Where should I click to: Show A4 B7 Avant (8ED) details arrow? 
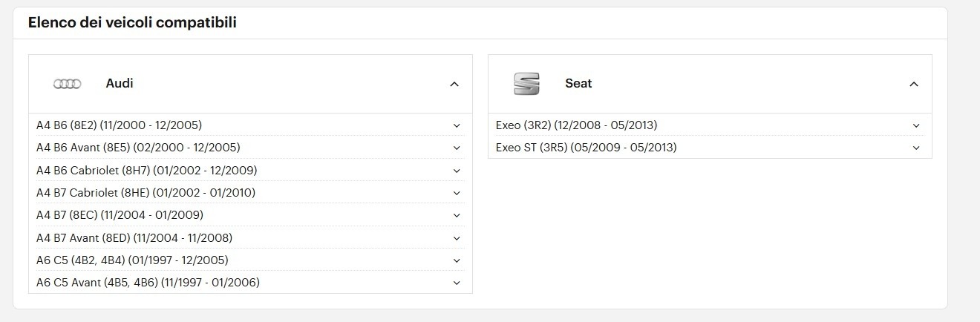(x=457, y=238)
